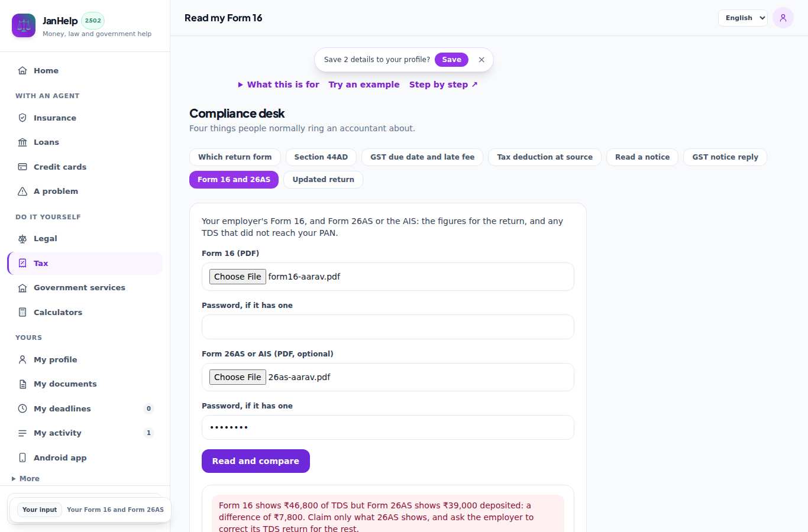
Task: Switch to the Section 44AD tab
Action: tap(321, 157)
